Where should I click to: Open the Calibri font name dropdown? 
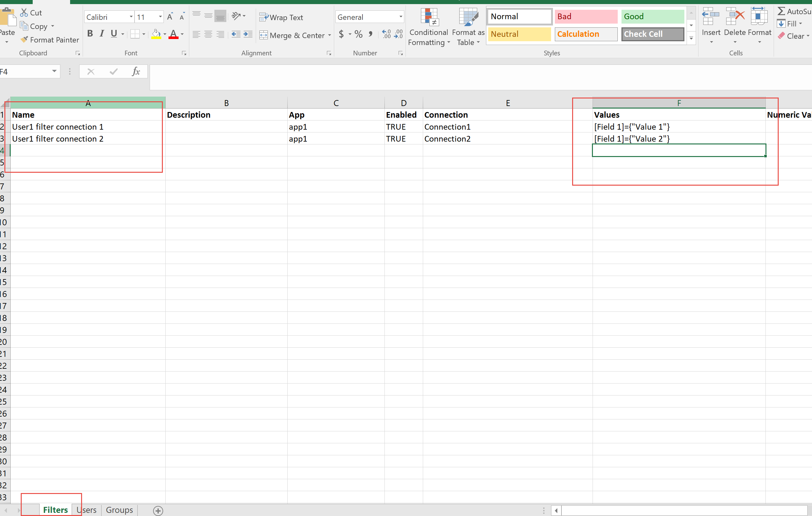pyautogui.click(x=131, y=17)
